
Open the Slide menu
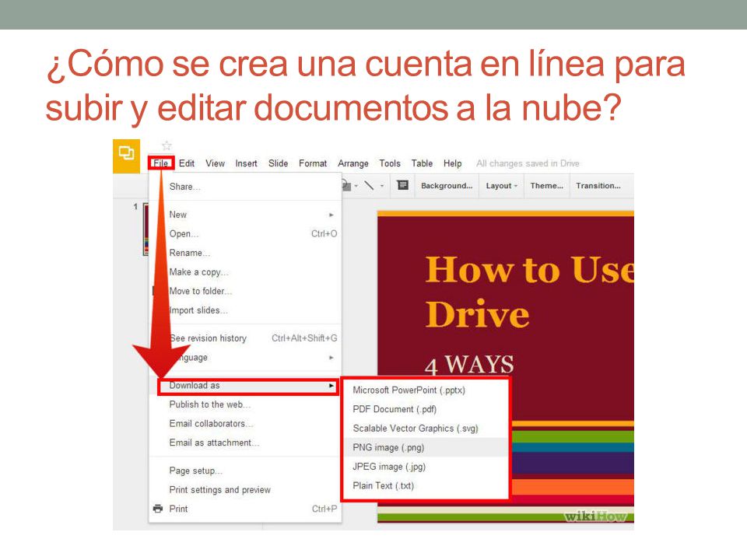279,163
